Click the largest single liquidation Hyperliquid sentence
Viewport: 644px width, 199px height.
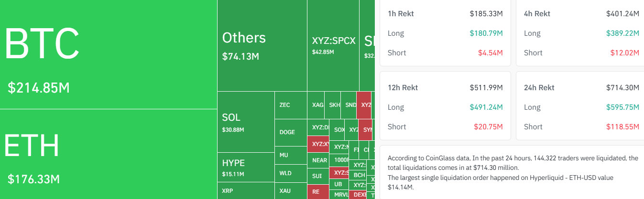click(500, 182)
